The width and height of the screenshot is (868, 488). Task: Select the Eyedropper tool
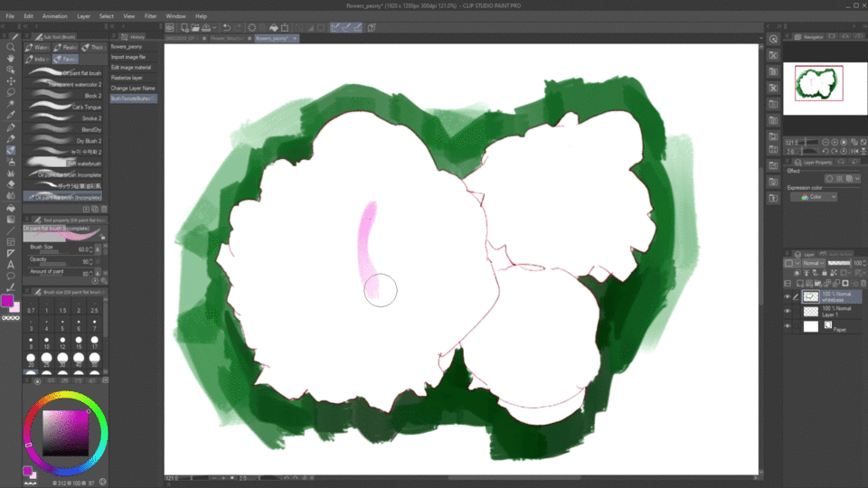pos(11,115)
